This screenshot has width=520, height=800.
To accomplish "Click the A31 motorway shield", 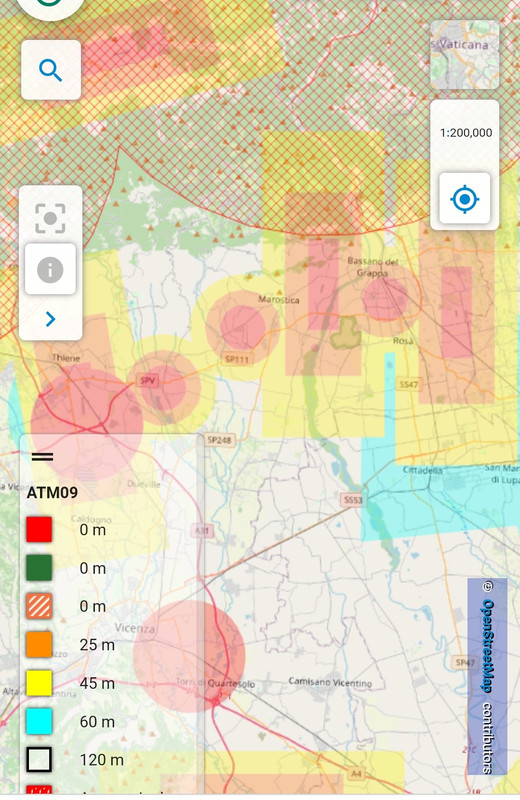I will (x=202, y=531).
